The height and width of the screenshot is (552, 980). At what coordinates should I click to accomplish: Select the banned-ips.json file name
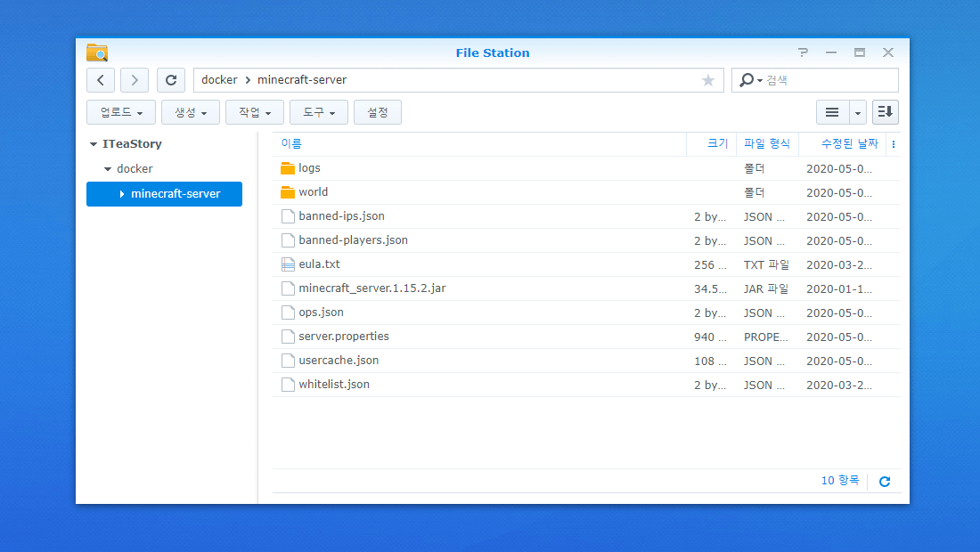341,216
